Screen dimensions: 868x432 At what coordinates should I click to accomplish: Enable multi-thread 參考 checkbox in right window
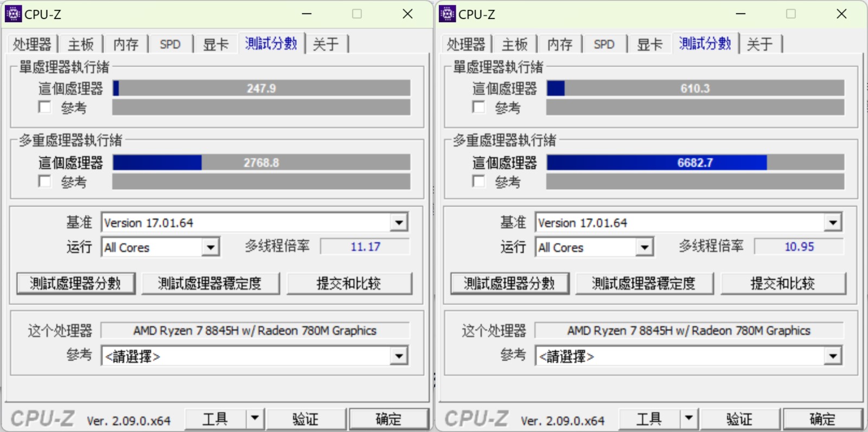click(x=478, y=181)
